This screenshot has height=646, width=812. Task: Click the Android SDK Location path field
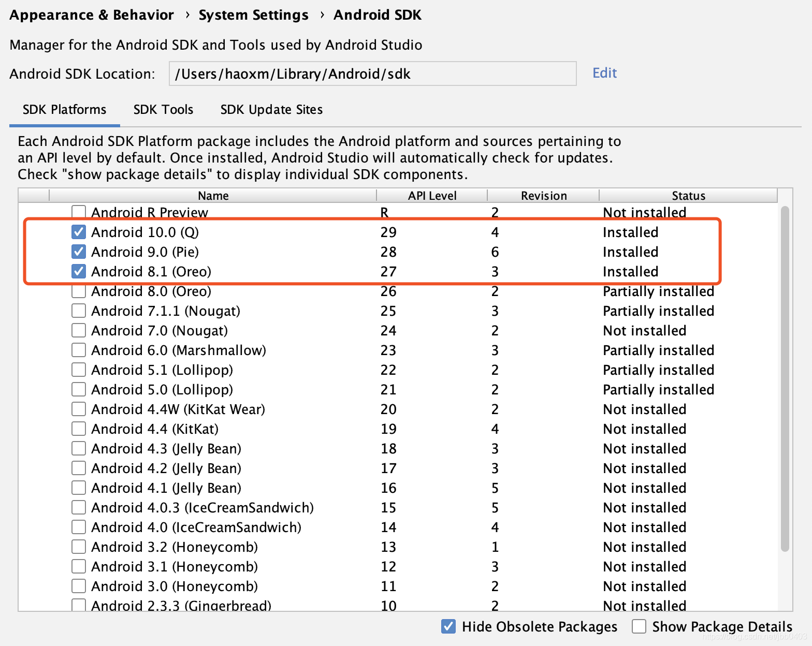click(372, 74)
